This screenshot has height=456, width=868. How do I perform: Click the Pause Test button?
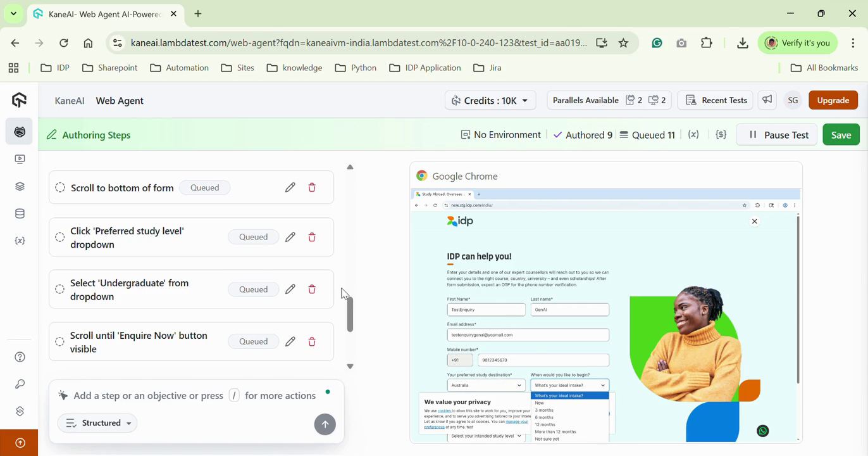[x=777, y=135]
